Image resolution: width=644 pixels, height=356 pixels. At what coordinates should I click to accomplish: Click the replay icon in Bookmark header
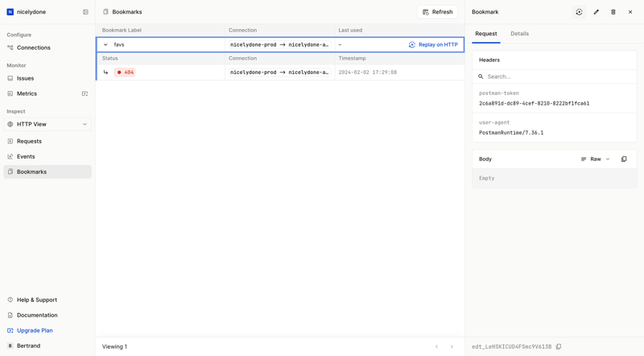click(x=579, y=12)
